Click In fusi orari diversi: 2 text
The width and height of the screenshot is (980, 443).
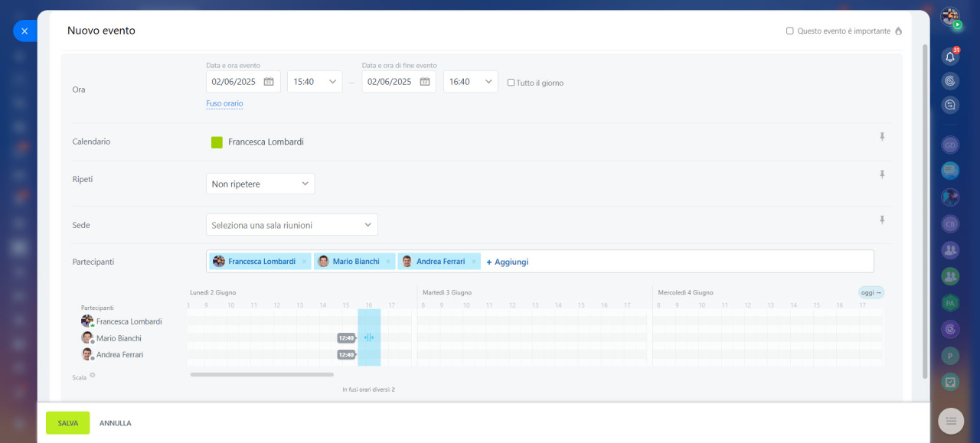(369, 389)
